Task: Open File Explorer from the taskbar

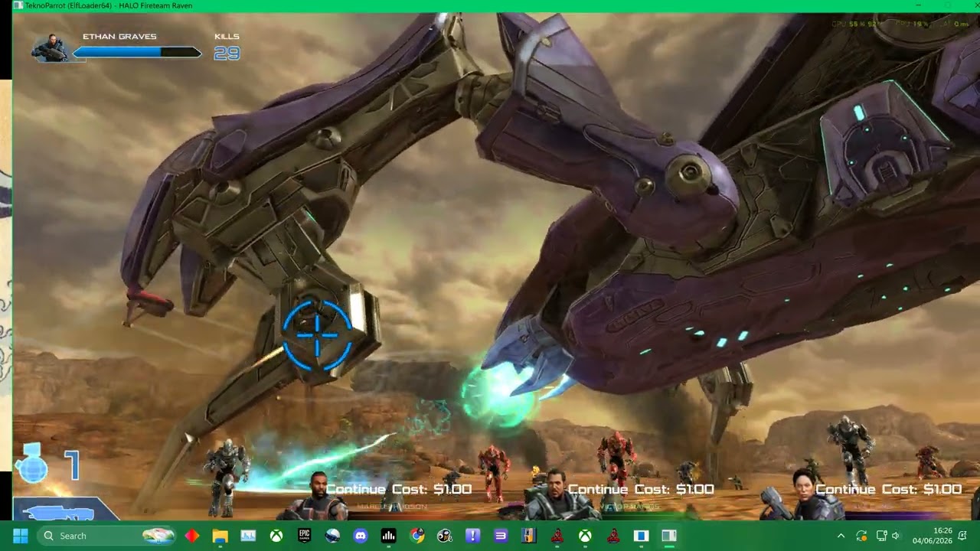Action: click(x=220, y=536)
